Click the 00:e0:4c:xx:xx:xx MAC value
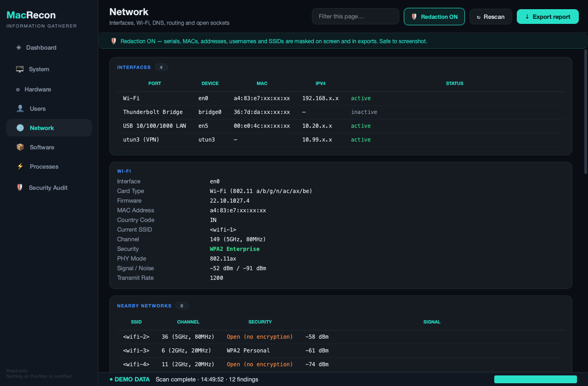The width and height of the screenshot is (588, 386). click(262, 126)
